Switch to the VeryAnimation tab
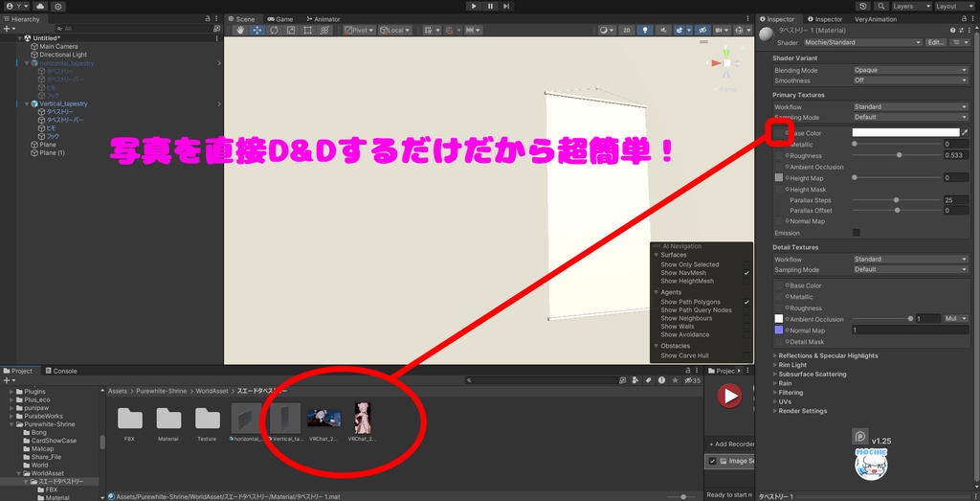This screenshot has height=501, width=980. pos(876,19)
